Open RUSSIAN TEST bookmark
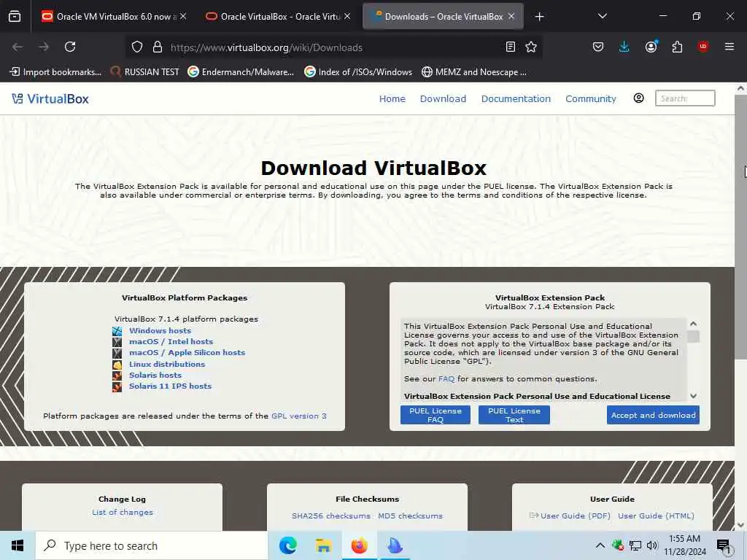This screenshot has height=560, width=747. coord(145,72)
